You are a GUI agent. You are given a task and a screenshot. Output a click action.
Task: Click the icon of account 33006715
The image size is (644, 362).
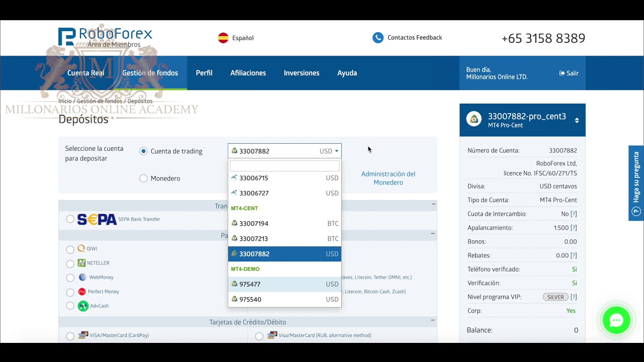[234, 177]
